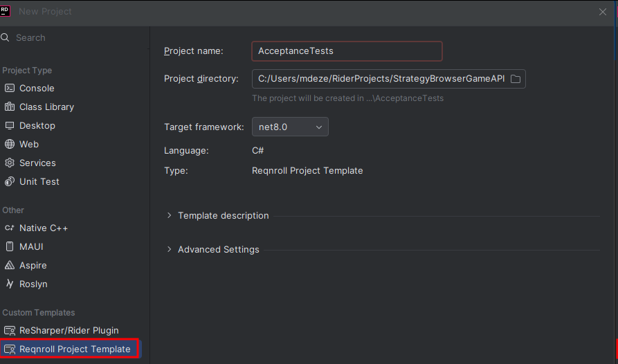Open the Target framework net8.0 dropdown
Viewport: 618px width, 364px height.
pos(290,127)
